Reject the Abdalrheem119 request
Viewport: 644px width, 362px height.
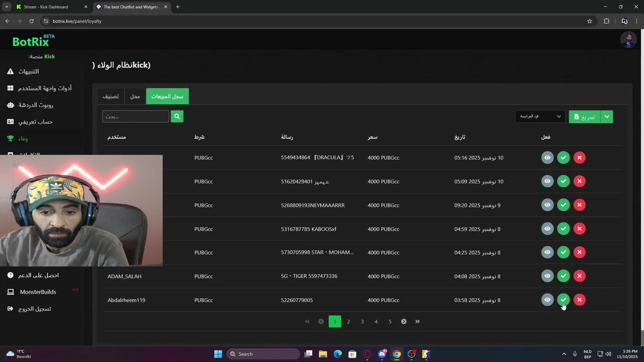click(580, 300)
